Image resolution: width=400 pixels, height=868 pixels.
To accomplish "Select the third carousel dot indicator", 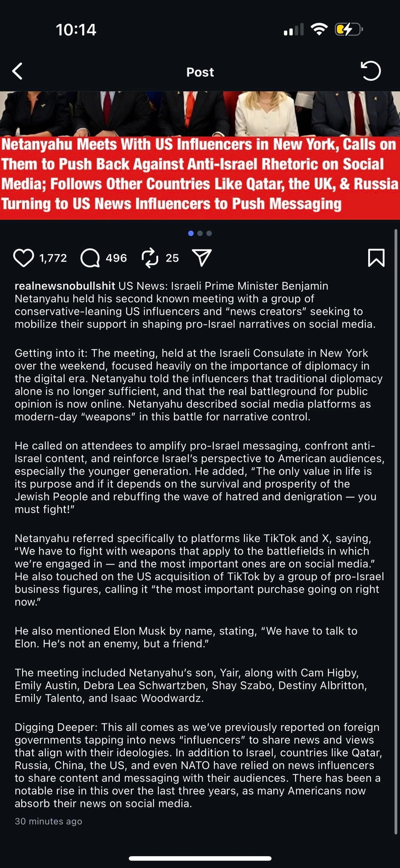I will [209, 233].
